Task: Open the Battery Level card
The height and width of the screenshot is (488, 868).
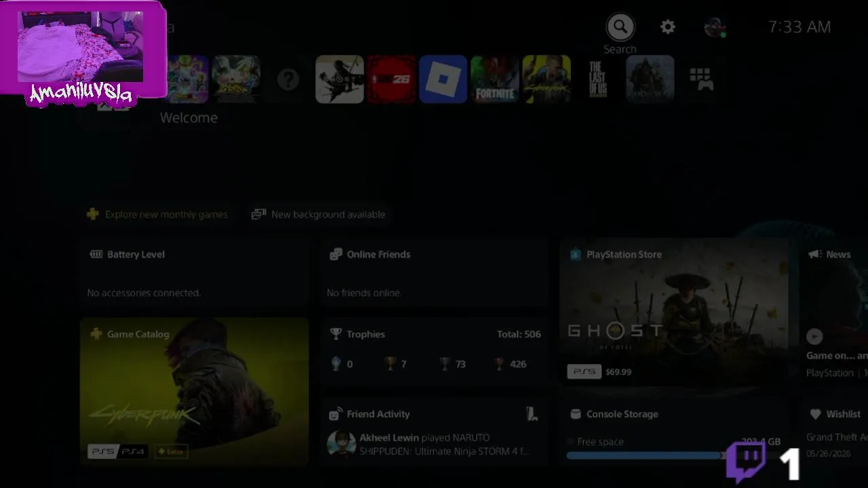Action: tap(194, 274)
